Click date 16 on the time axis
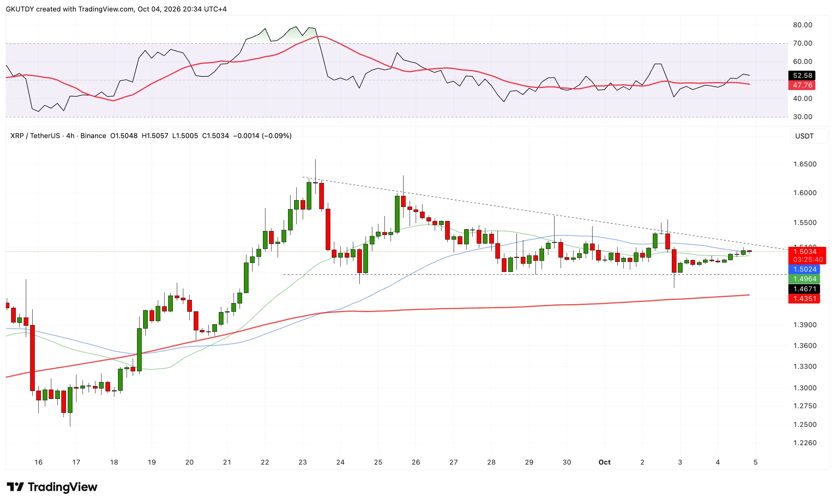The height and width of the screenshot is (504, 835). pos(38,462)
